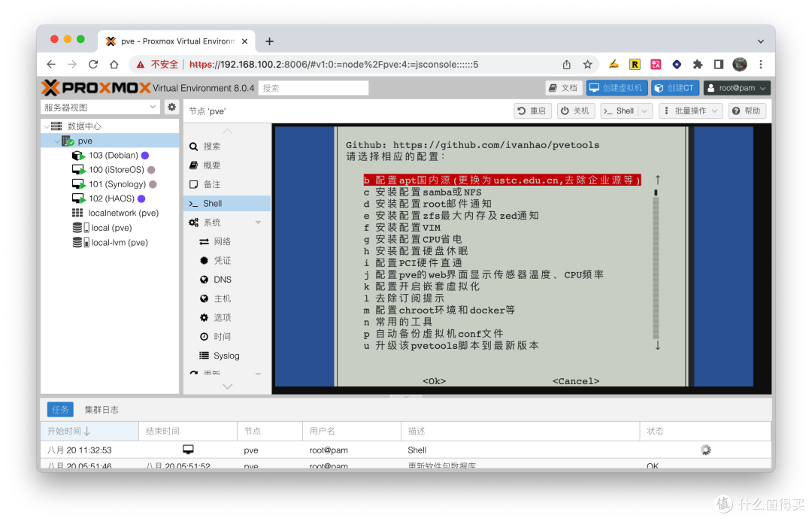Click the 帮助 help button

(x=747, y=111)
